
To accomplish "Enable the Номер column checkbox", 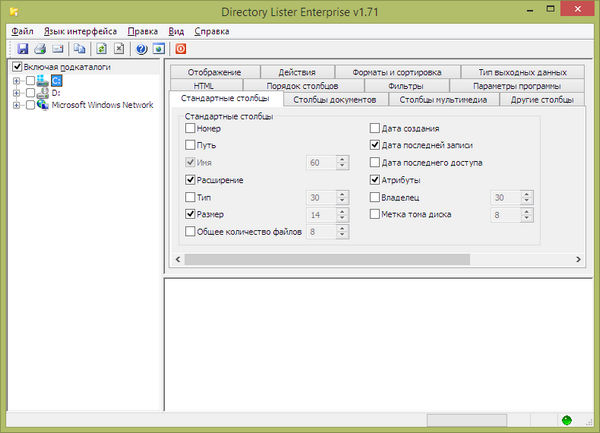I will click(x=191, y=129).
